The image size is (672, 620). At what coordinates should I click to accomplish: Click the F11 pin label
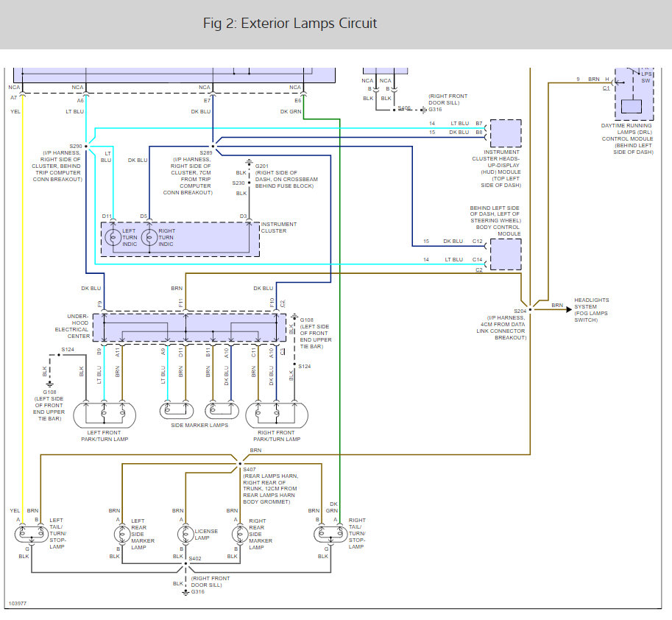[x=180, y=303]
